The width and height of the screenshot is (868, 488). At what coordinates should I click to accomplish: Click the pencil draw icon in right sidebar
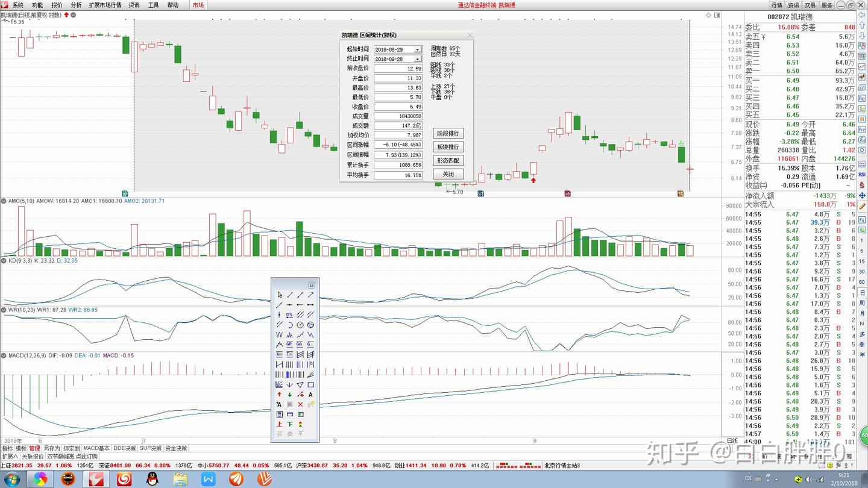pos(863,207)
